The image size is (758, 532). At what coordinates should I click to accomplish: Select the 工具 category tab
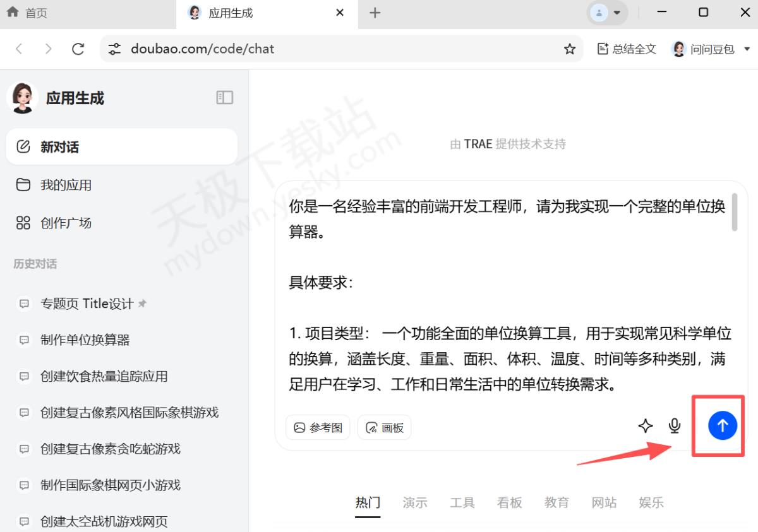point(462,503)
